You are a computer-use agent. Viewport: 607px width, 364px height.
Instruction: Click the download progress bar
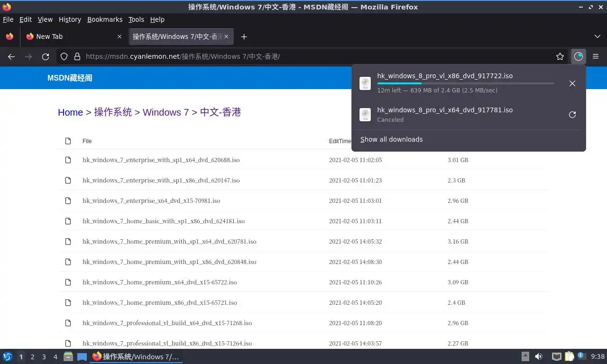[x=466, y=83]
